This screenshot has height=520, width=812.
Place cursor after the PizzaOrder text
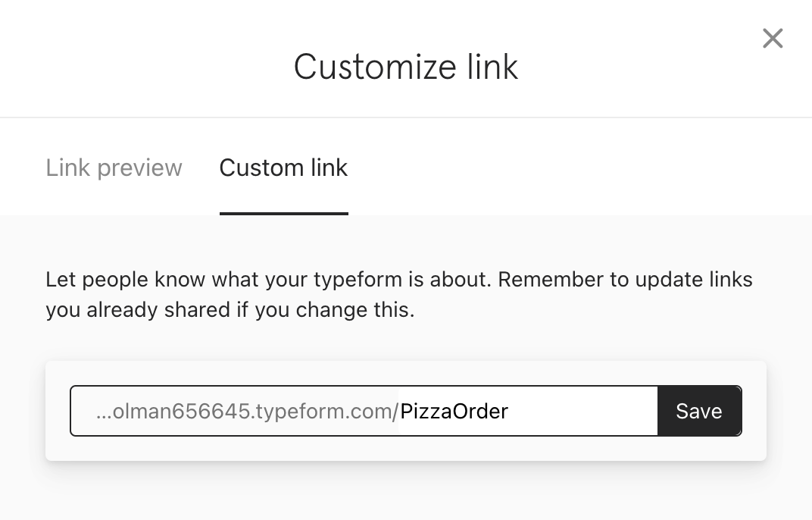pos(510,411)
